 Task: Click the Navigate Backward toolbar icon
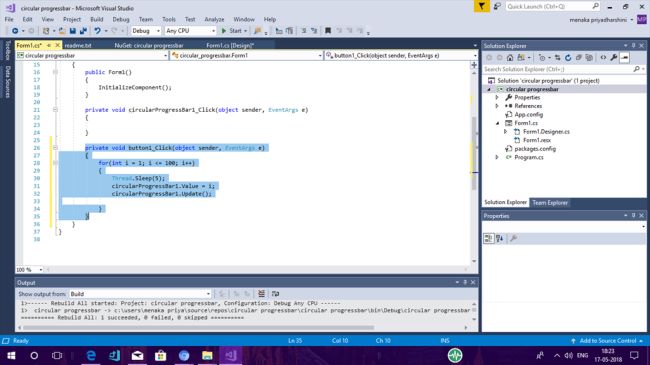(15, 31)
